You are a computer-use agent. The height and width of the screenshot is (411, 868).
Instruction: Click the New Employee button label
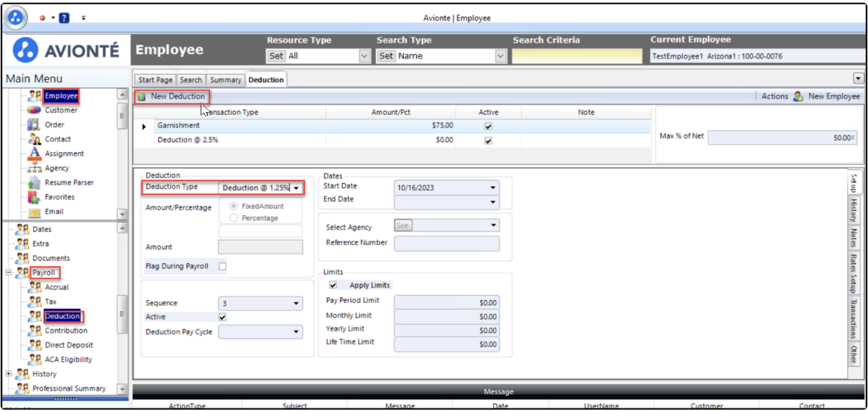(834, 97)
